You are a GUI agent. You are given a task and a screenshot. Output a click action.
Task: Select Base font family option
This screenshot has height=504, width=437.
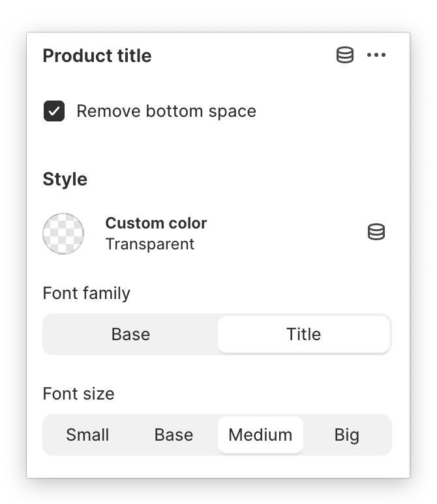[x=130, y=334]
